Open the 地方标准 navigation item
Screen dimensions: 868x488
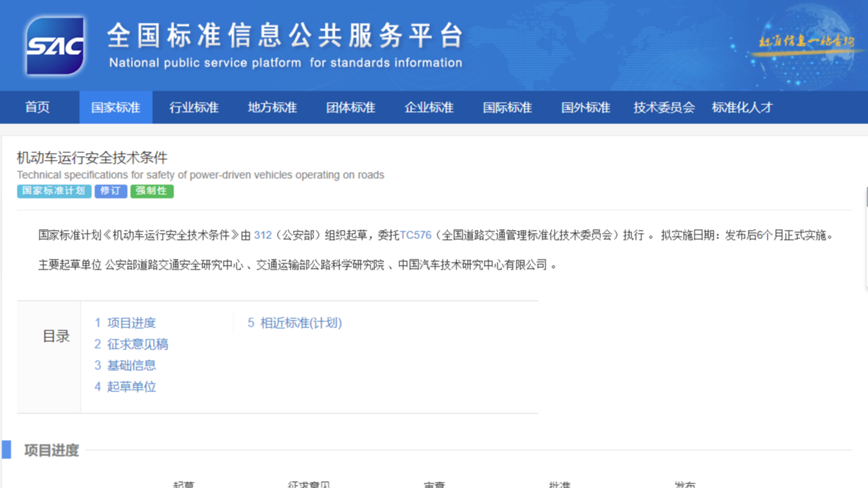pyautogui.click(x=272, y=107)
